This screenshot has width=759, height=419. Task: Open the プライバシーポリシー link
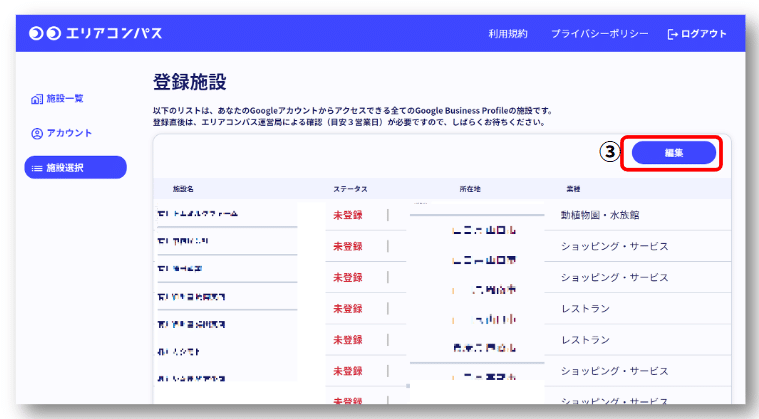point(599,34)
